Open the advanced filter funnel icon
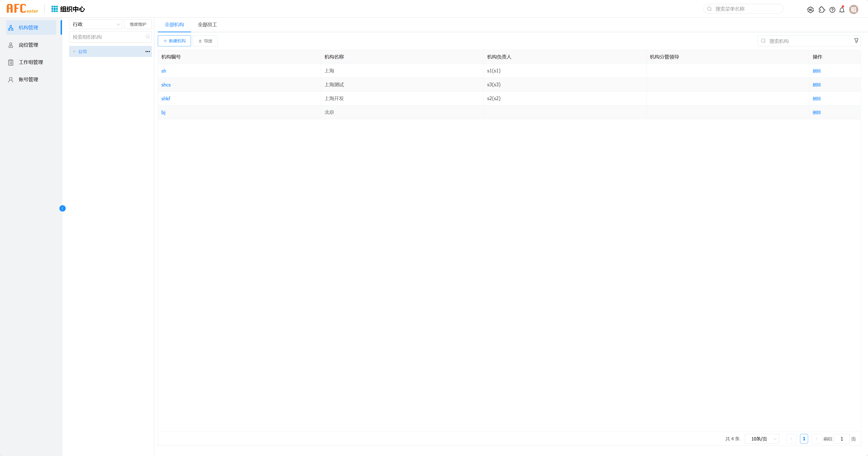Viewport: 868px width, 456px height. point(856,41)
